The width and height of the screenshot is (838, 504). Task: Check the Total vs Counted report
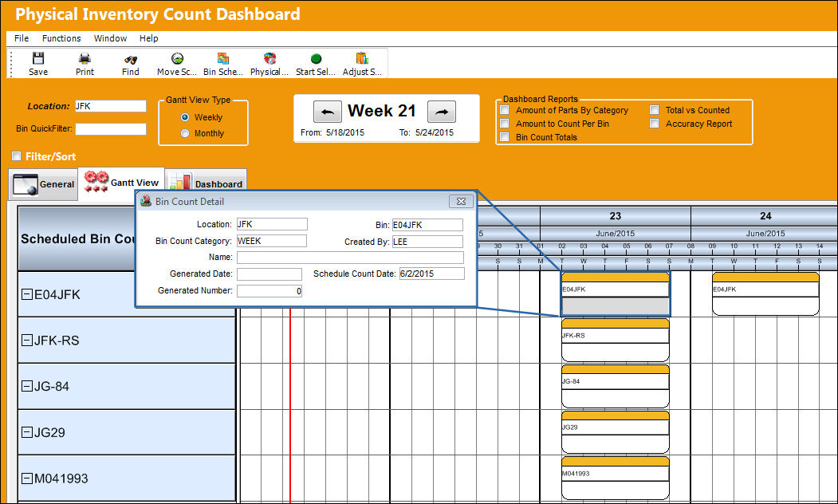pyautogui.click(x=654, y=110)
